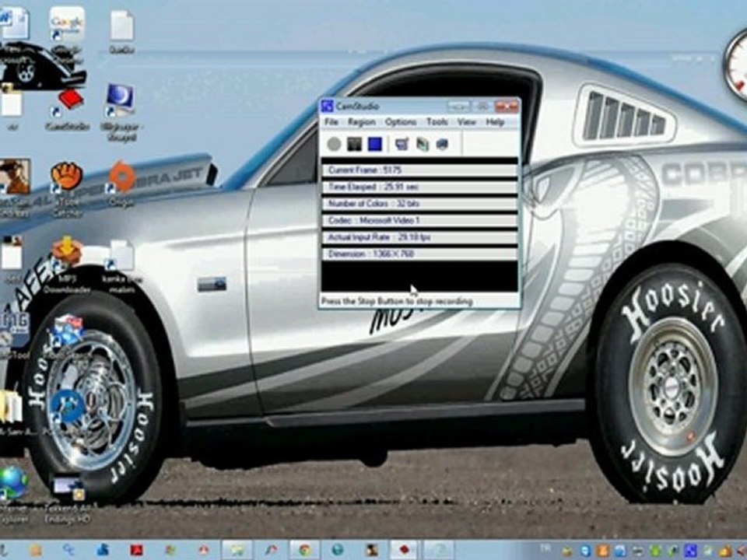This screenshot has width=747, height=560.
Task: Click the red CamStudio taskbar button
Action: tap(404, 551)
